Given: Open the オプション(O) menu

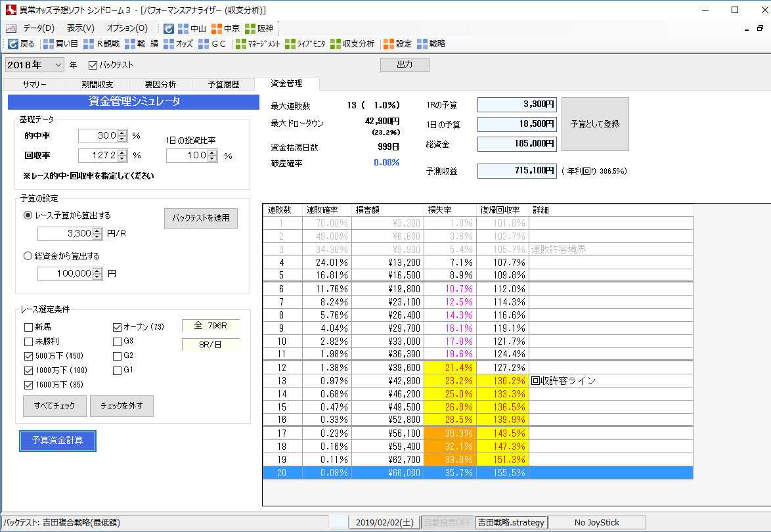Looking at the screenshot, I should coord(127,28).
